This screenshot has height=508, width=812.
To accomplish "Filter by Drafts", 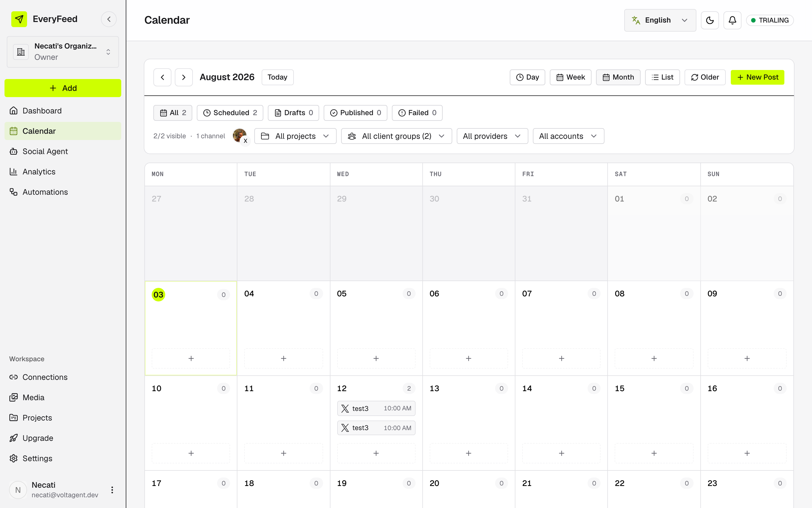I will 293,113.
